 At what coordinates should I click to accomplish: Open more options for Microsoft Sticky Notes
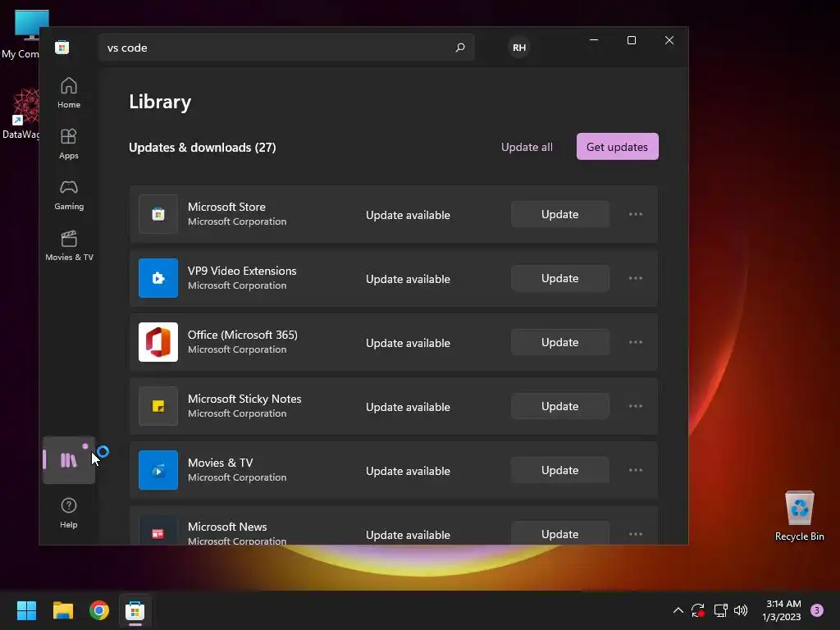636,406
